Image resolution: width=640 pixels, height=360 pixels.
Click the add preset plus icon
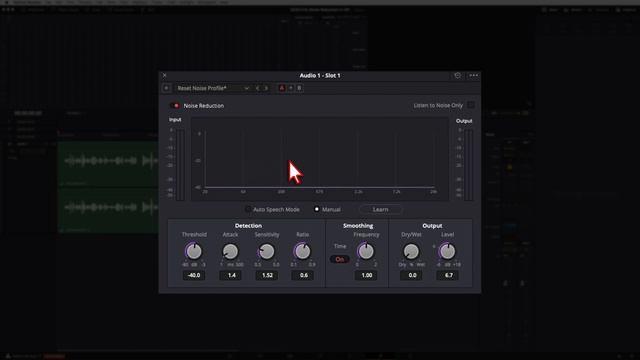[x=166, y=88]
